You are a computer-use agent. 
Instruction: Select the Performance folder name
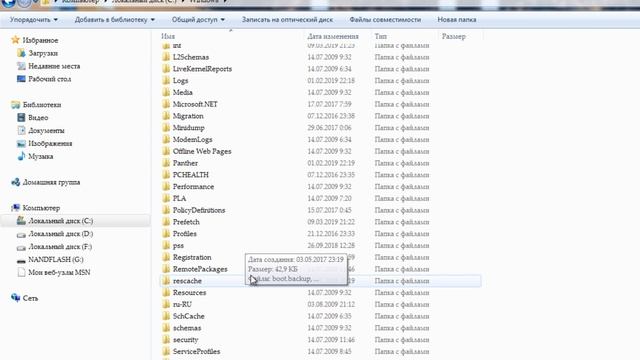coord(193,187)
